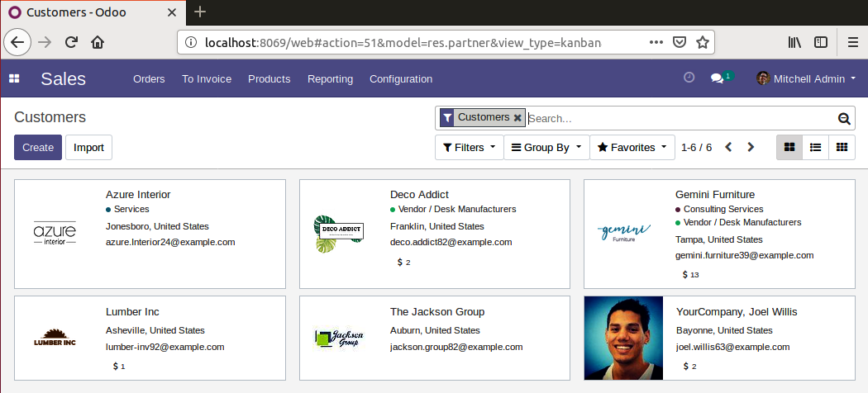This screenshot has width=868, height=393.
Task: Open the To Invoice menu
Action: [x=207, y=79]
